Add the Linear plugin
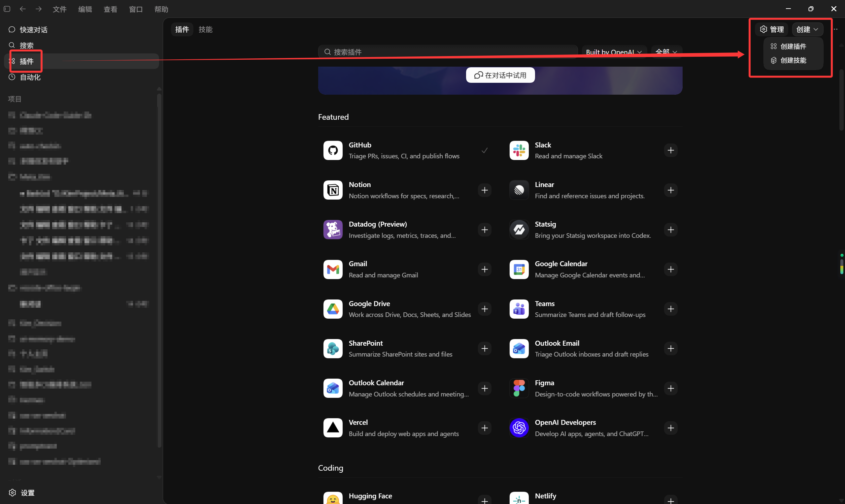Viewport: 845px width, 504px height. pyautogui.click(x=671, y=190)
